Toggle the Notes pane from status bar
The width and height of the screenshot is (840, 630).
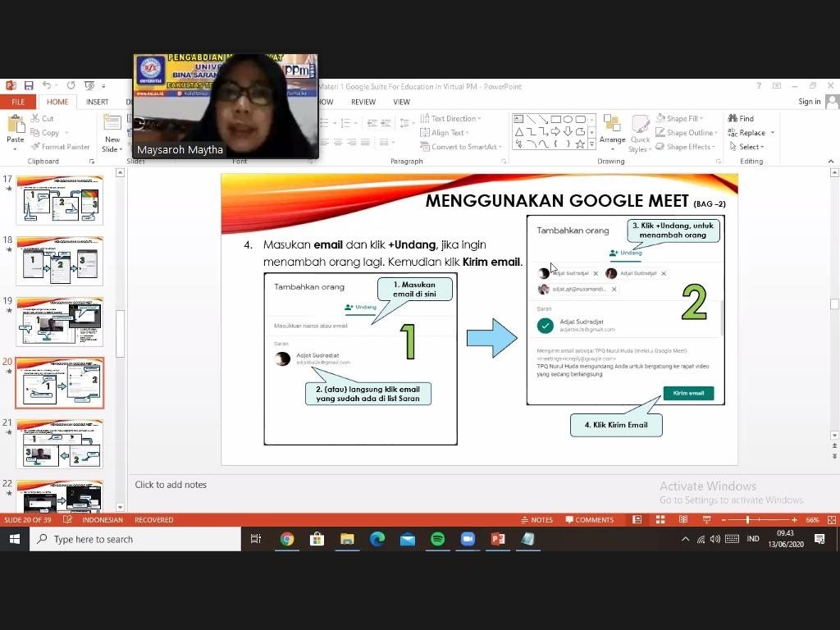536,519
